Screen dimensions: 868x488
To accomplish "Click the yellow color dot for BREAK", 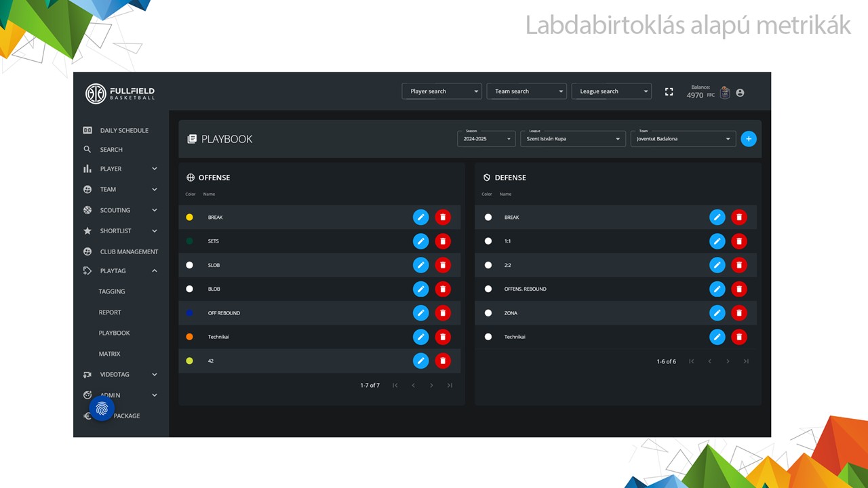I will [189, 218].
